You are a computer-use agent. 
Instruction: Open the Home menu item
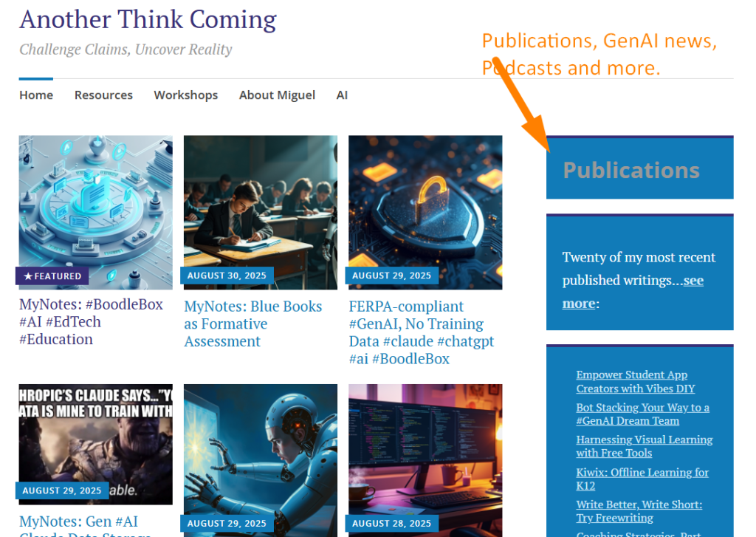coord(36,95)
